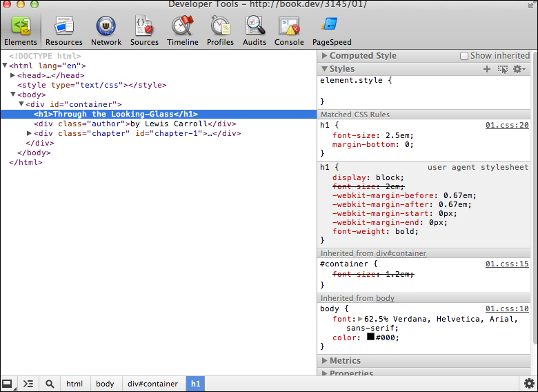Click the margin-bottom: 0 property

(373, 144)
